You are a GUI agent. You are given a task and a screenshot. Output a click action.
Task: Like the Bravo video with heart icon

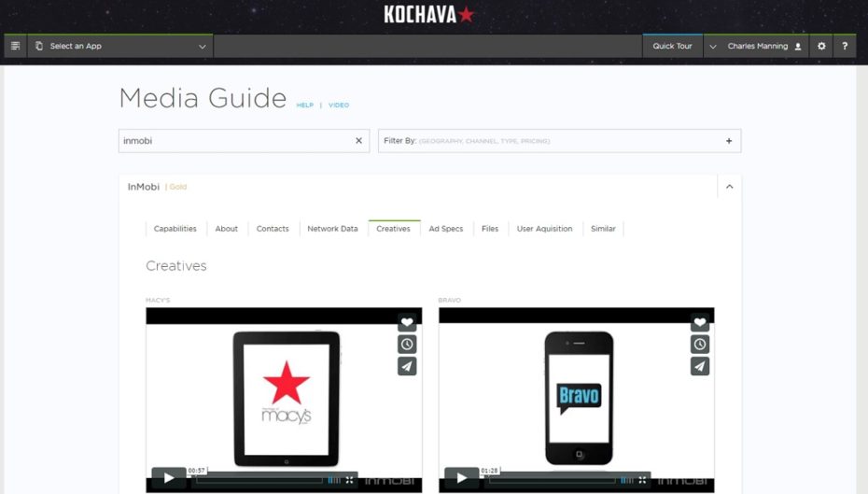700,322
